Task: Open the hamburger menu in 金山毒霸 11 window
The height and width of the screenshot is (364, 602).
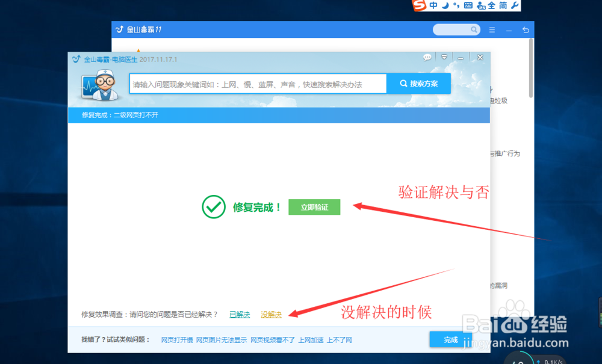Action: tap(492, 30)
